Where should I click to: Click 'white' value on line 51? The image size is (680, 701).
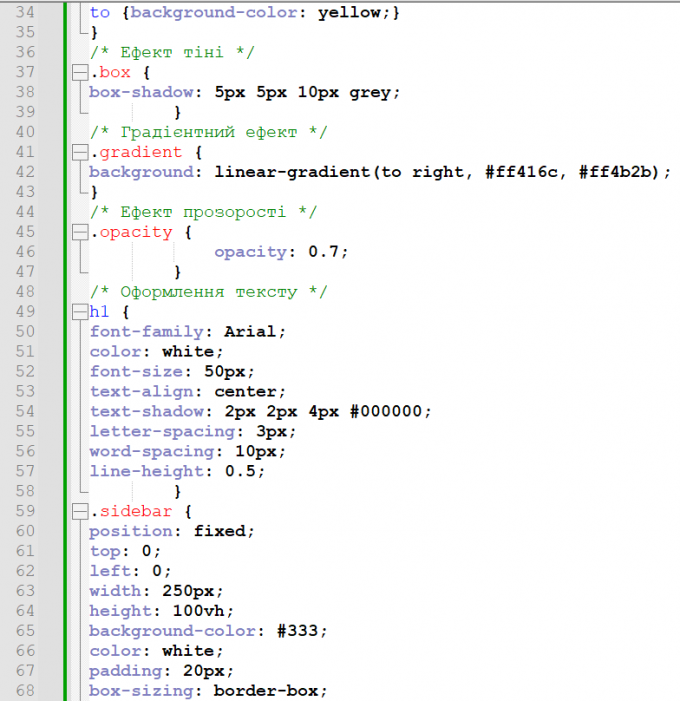tap(188, 351)
